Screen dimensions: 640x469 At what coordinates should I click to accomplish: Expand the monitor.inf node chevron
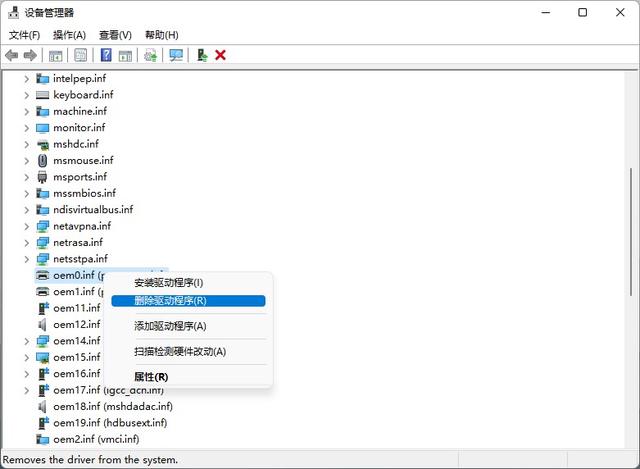(27, 128)
